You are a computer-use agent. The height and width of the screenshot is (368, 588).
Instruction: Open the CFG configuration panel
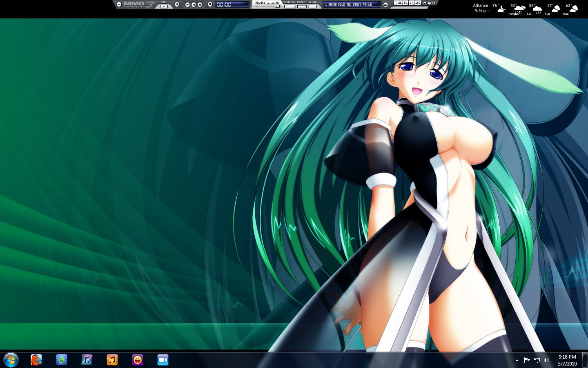[x=418, y=3]
